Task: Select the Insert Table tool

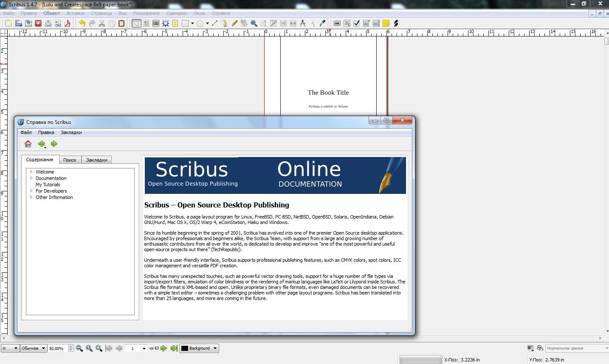Action: [175, 23]
